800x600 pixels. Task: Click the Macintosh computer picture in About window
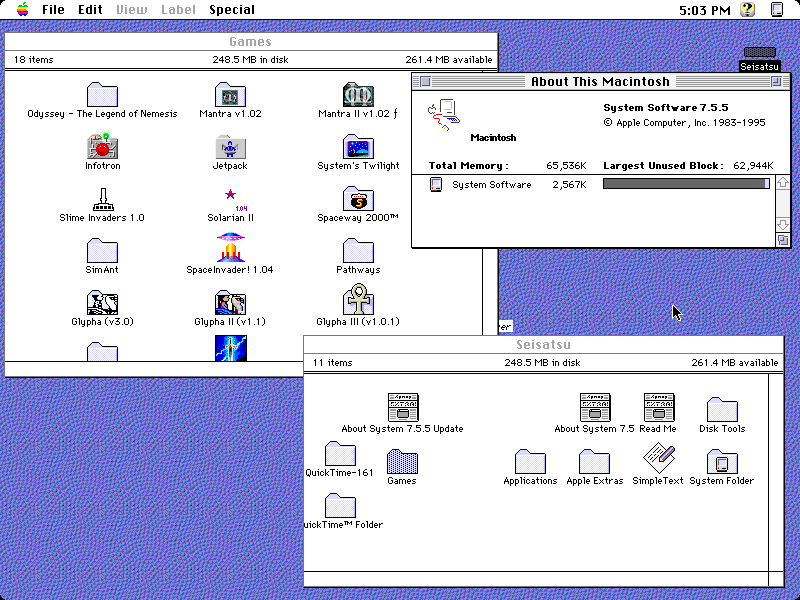(443, 115)
